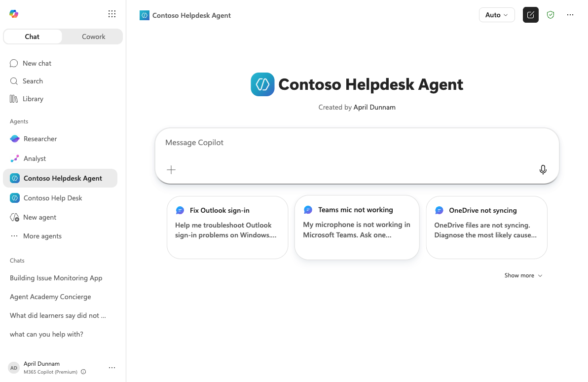Click the Contoso Help Desk icon
The image size is (588, 382).
(x=15, y=198)
